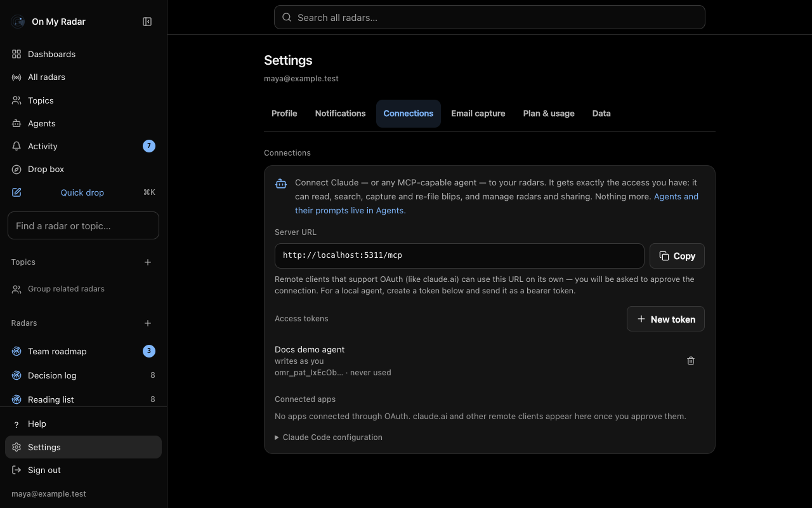Screen dimensions: 812x508
Task: Sign out of the account
Action: coord(83,470)
